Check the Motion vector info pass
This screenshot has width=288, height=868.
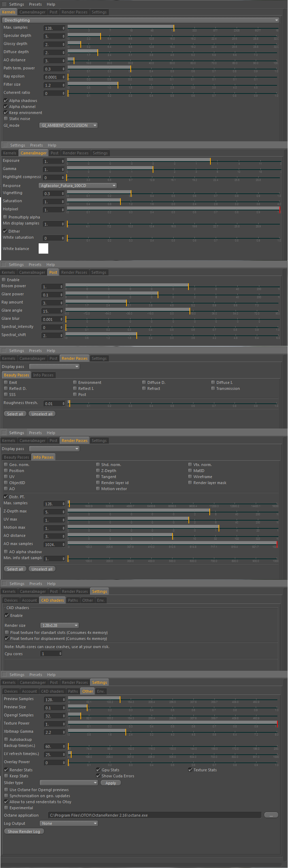[x=98, y=489]
